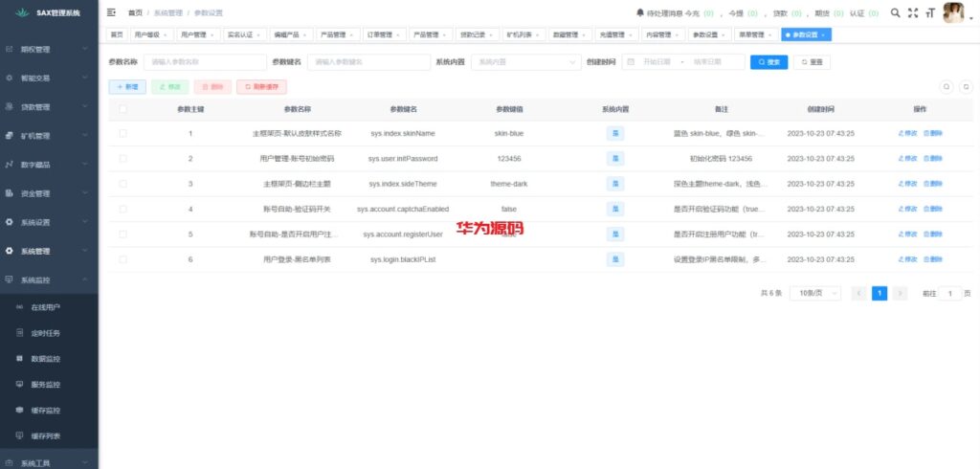
Task: Click the 新增 button
Action: click(127, 87)
